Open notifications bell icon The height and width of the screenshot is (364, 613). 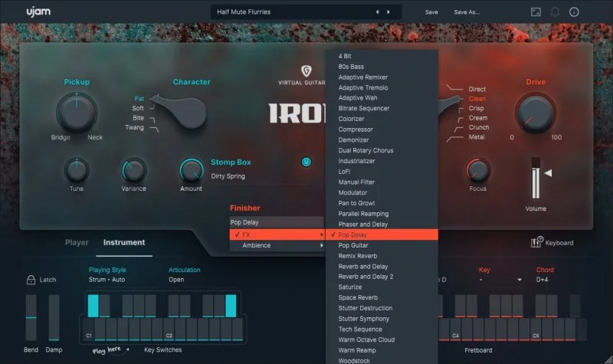(x=554, y=12)
